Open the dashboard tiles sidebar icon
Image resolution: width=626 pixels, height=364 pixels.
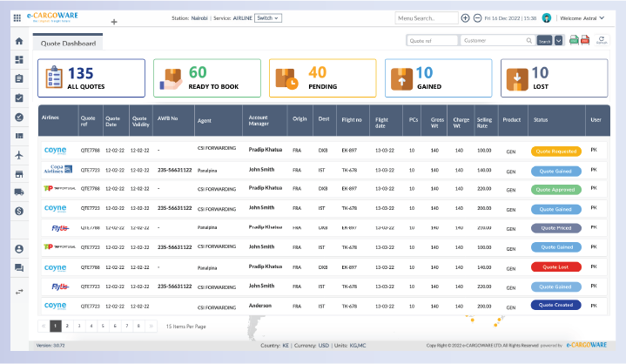(x=19, y=60)
